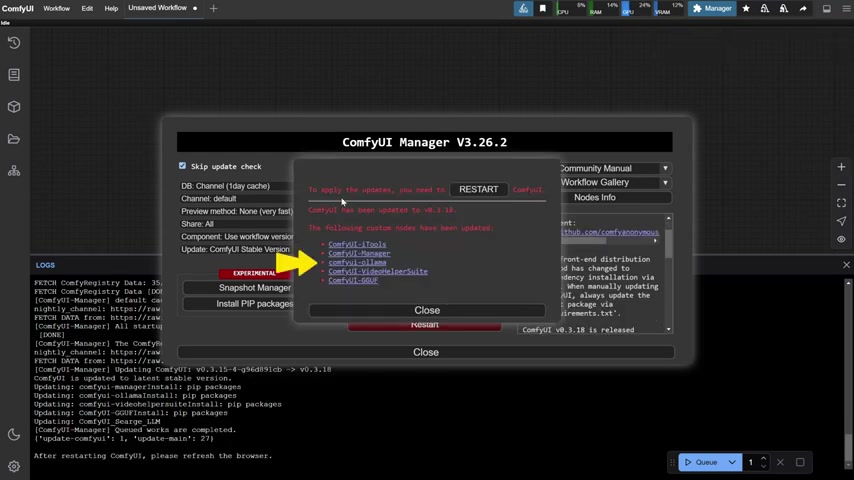Toggle the bottom panel icon

click(827, 8)
